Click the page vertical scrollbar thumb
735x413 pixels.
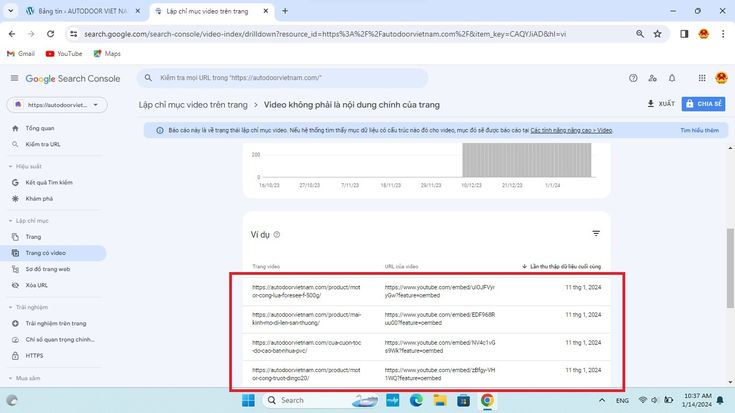[730, 268]
